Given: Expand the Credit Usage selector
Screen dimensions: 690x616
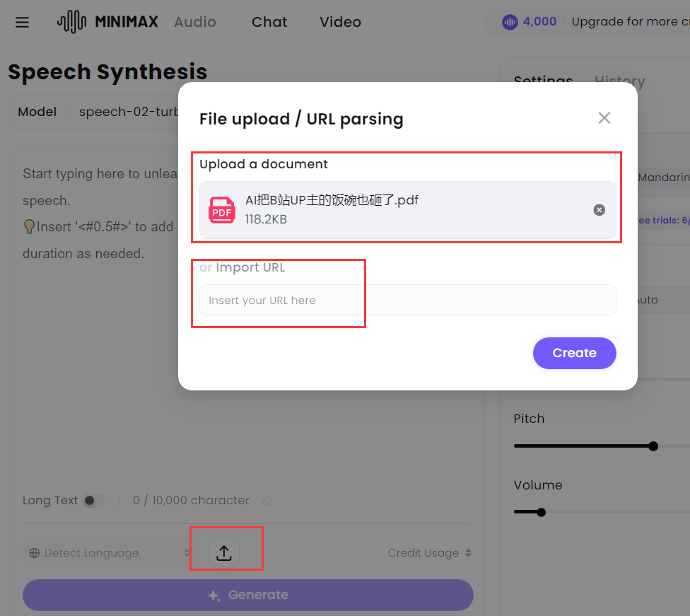Looking at the screenshot, I should [430, 553].
